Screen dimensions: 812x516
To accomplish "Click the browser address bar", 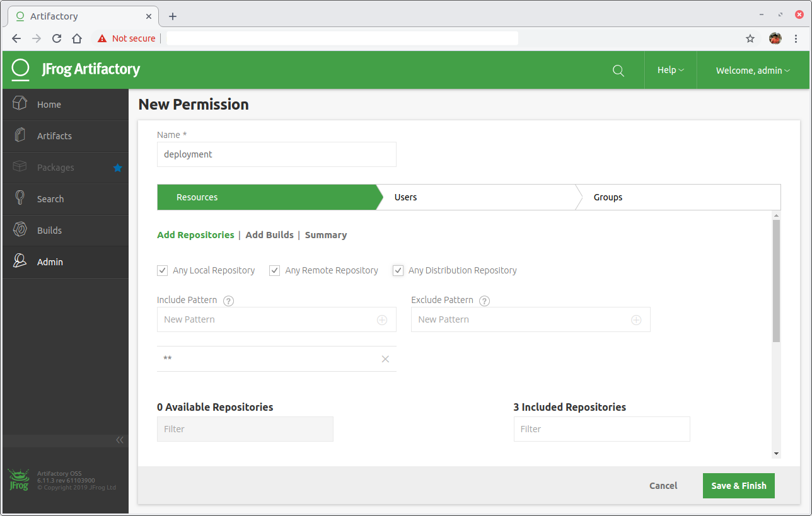I will click(342, 38).
